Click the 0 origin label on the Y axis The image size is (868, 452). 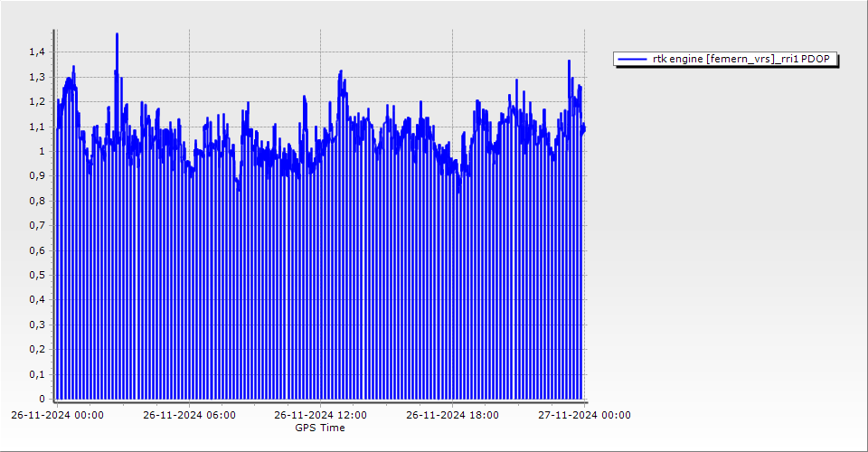click(x=40, y=400)
